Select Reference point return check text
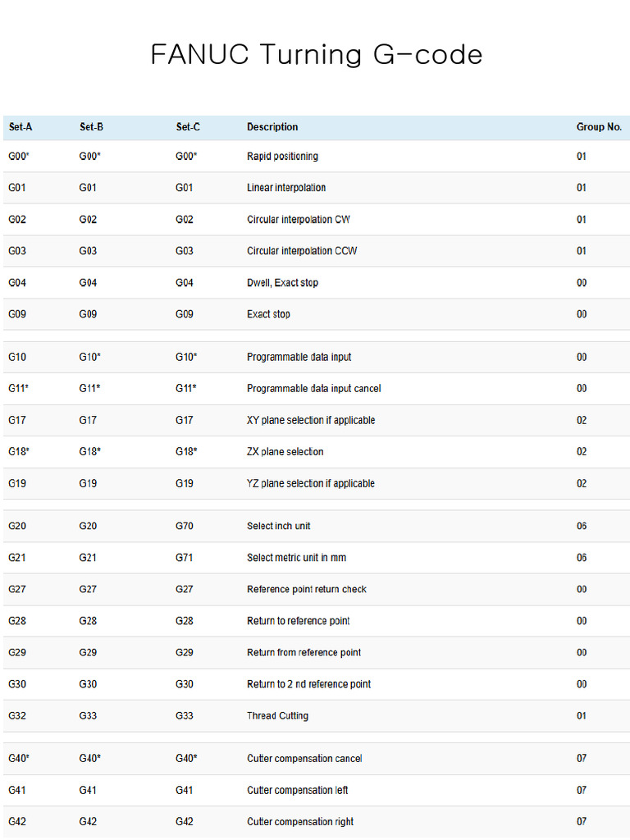The height and width of the screenshot is (840, 630). pyautogui.click(x=307, y=589)
